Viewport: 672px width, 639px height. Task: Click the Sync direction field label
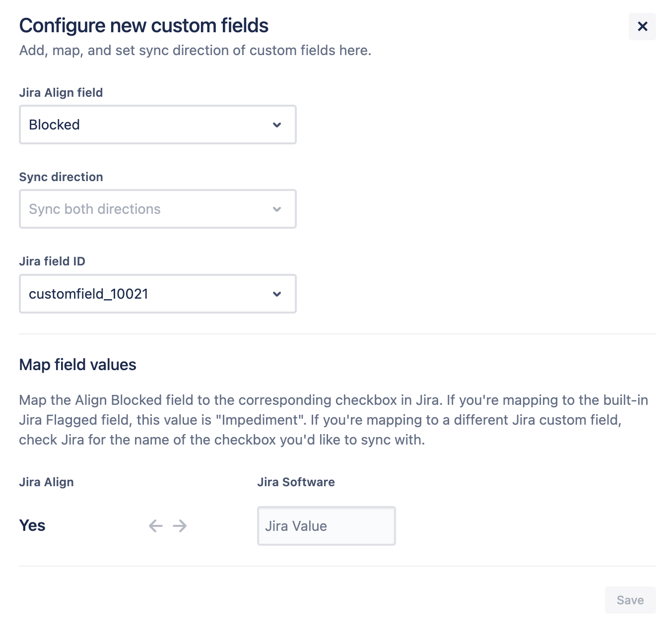[61, 177]
